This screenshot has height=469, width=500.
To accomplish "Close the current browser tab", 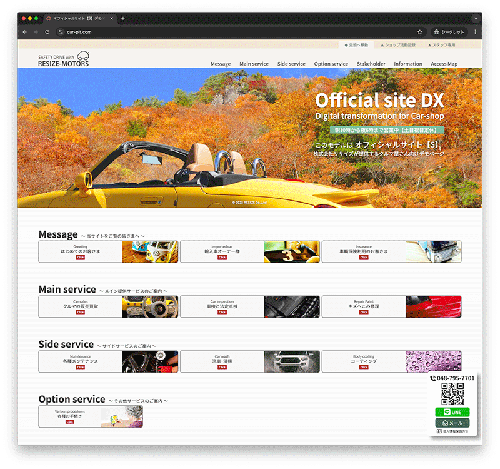I will pos(112,19).
